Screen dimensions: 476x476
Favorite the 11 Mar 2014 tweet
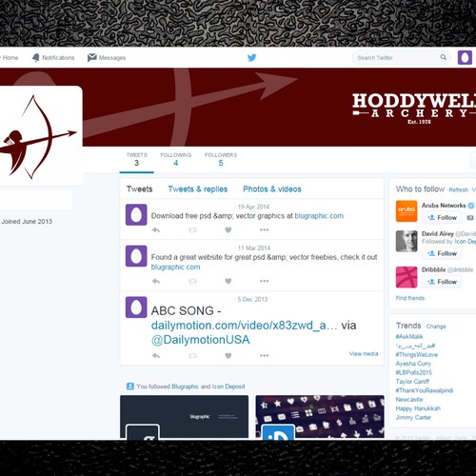point(228,281)
